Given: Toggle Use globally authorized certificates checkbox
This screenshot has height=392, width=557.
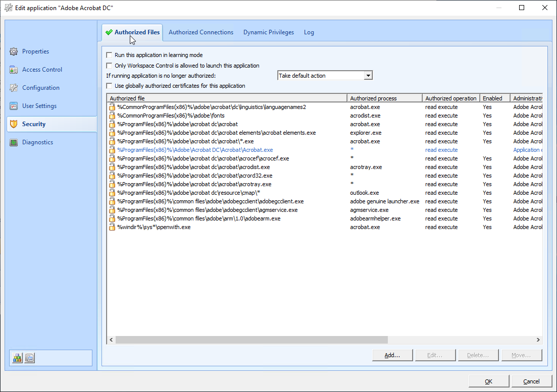Looking at the screenshot, I should tap(109, 86).
